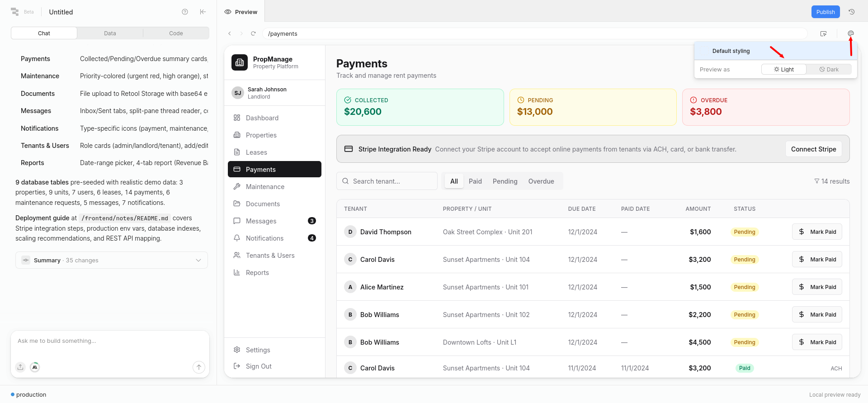The width and height of the screenshot is (868, 403).
Task: Go back in preview browser
Action: pyautogui.click(x=230, y=33)
